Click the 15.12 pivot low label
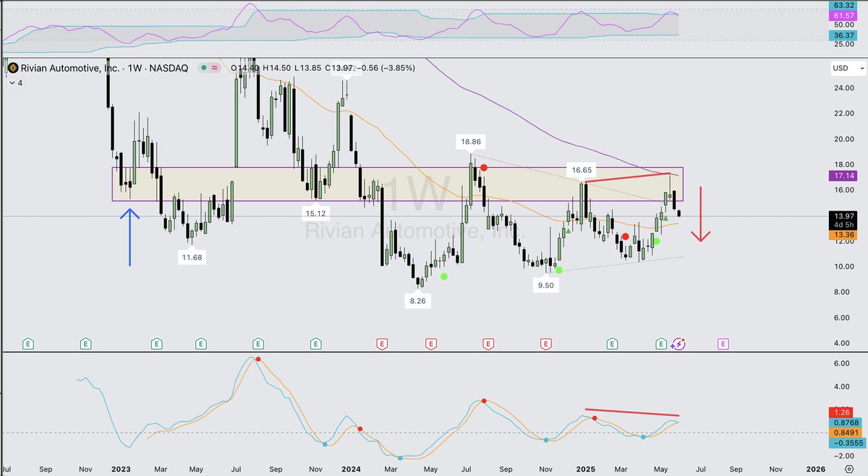The width and height of the screenshot is (868, 476). (317, 213)
